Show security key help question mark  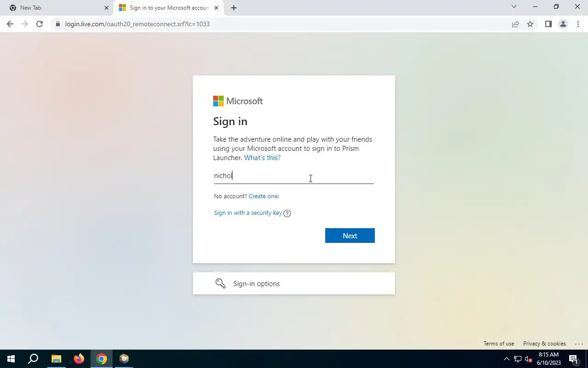coord(287,213)
